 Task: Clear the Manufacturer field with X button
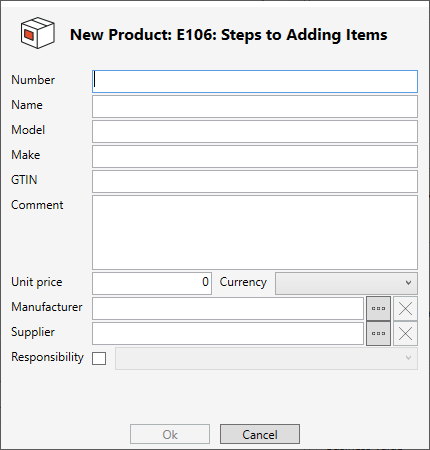(x=405, y=308)
